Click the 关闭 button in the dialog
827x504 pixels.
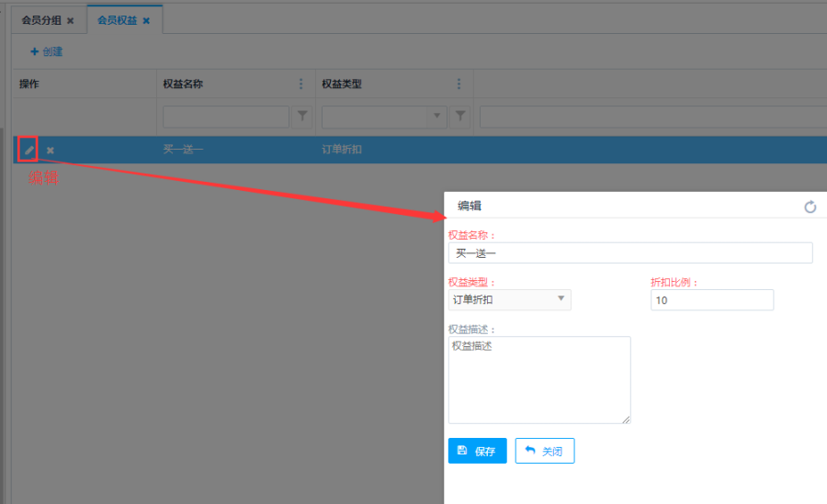(x=545, y=451)
